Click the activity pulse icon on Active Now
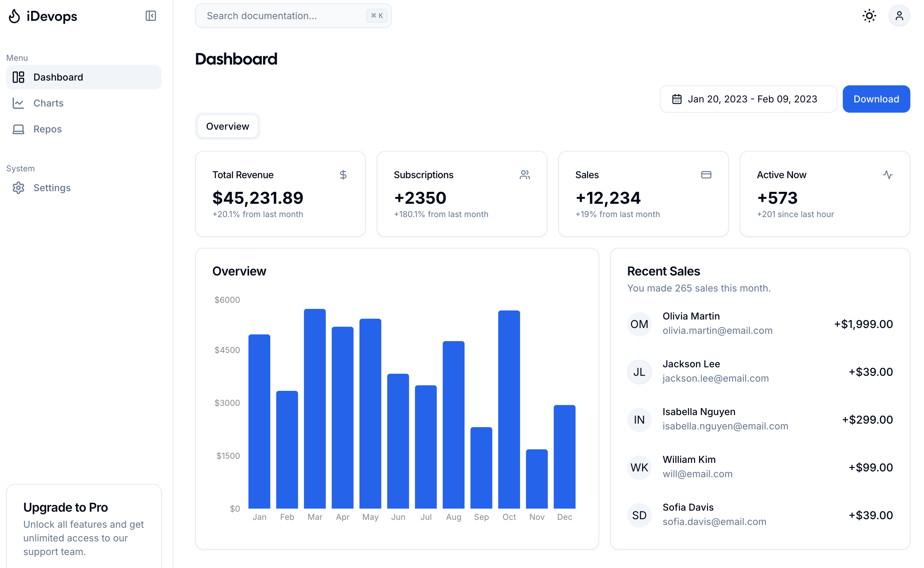 click(x=887, y=175)
